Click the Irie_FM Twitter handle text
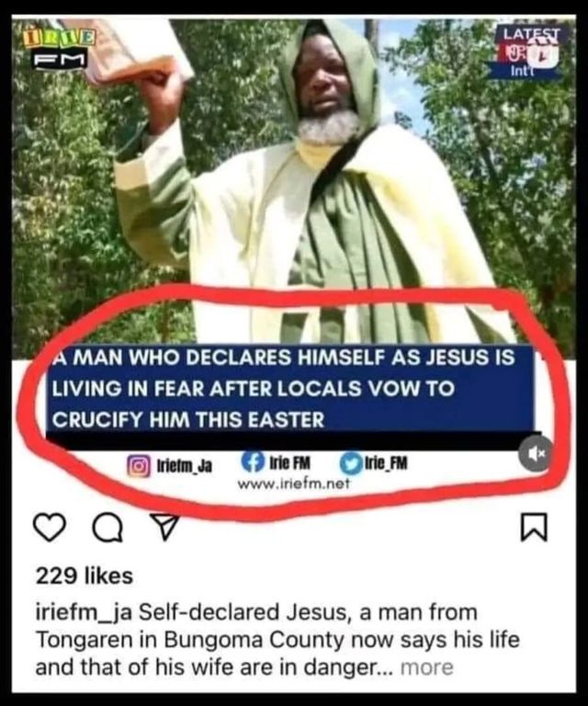Viewport: 588px width, 706px height. 387,463
